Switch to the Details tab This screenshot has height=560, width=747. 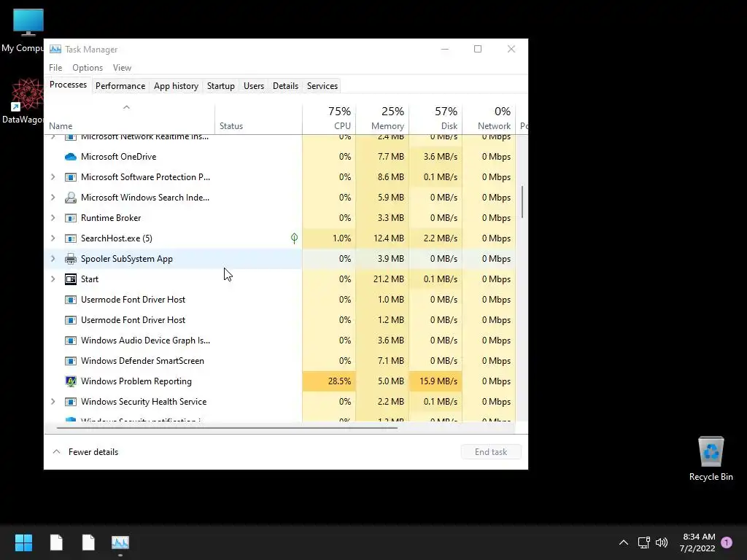tap(285, 86)
